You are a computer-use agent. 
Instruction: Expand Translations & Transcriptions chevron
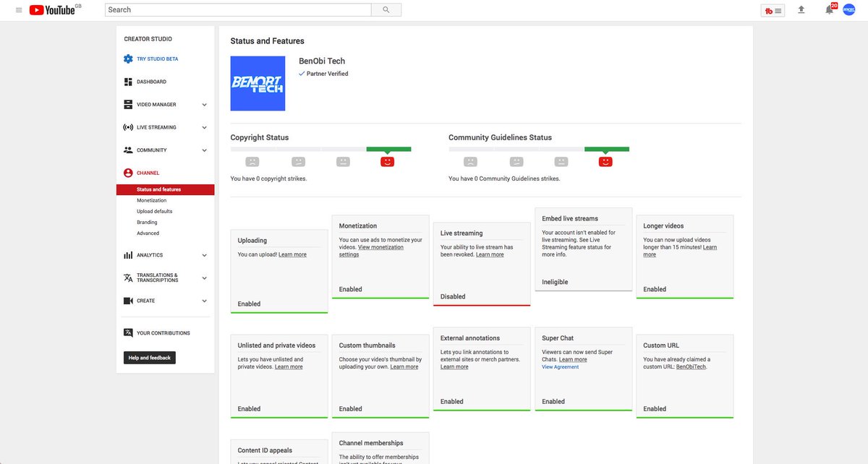pos(204,278)
